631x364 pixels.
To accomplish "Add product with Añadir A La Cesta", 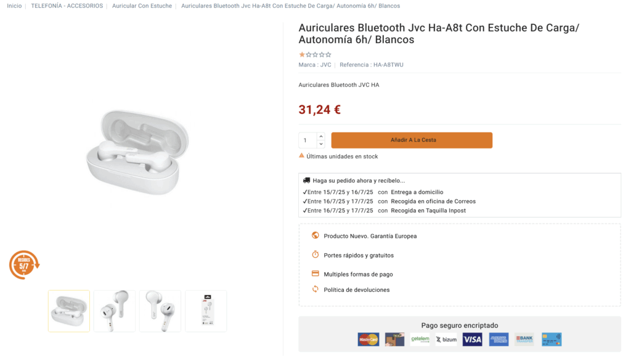I will pos(412,140).
